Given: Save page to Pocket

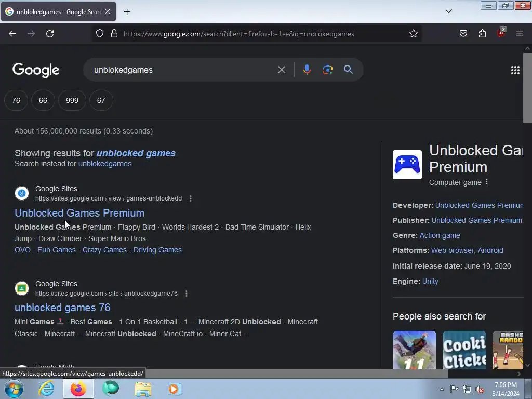Looking at the screenshot, I should (x=463, y=34).
